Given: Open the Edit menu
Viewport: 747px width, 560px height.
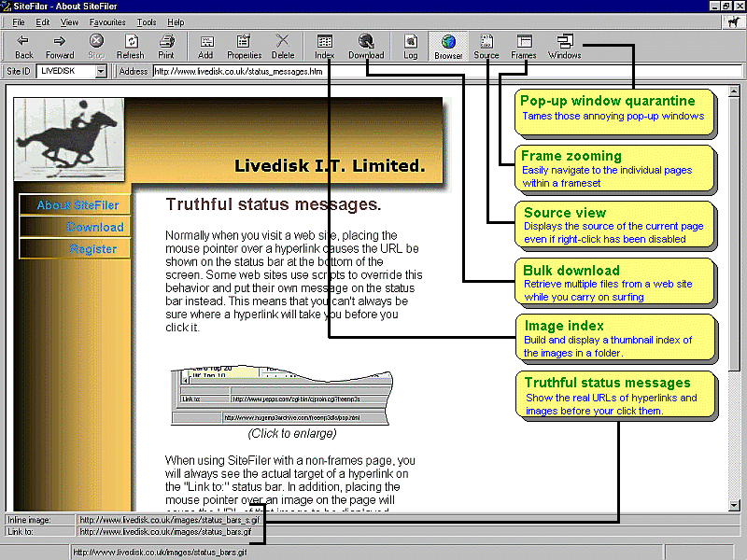Looking at the screenshot, I should (x=42, y=21).
